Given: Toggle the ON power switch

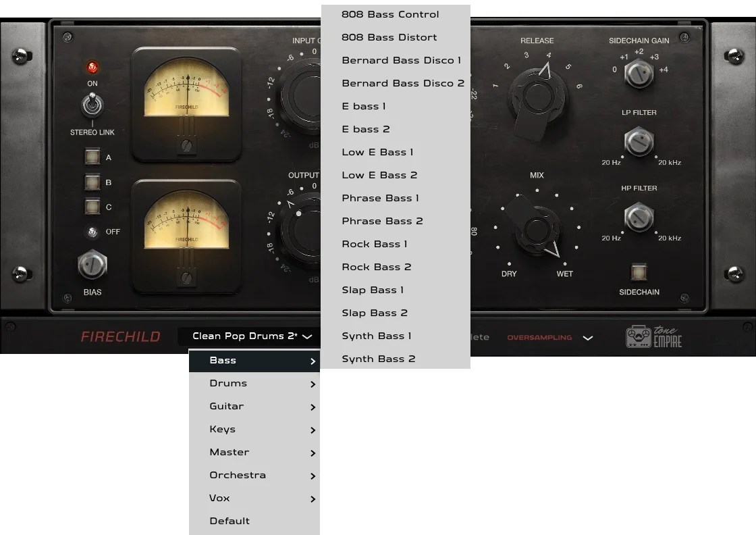Looking at the screenshot, I should point(92,105).
